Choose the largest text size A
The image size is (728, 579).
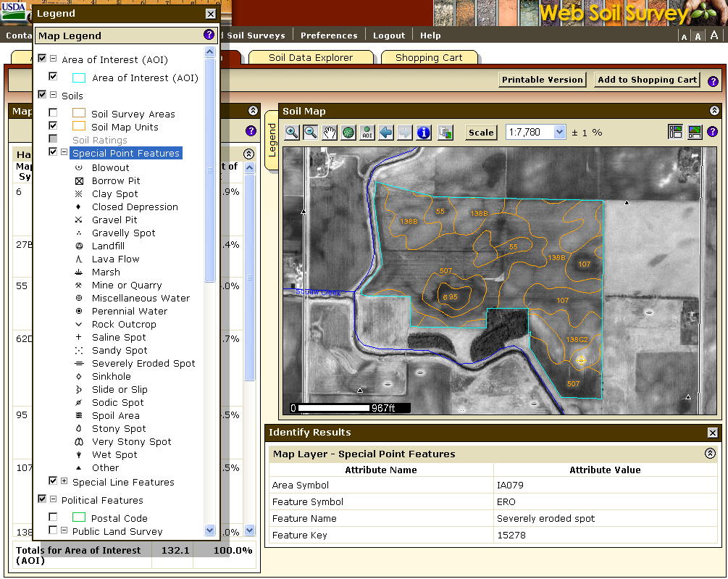(x=714, y=35)
